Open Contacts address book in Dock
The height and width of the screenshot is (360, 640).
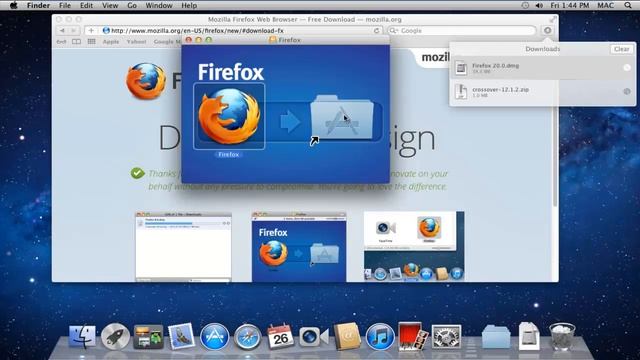[x=347, y=337]
